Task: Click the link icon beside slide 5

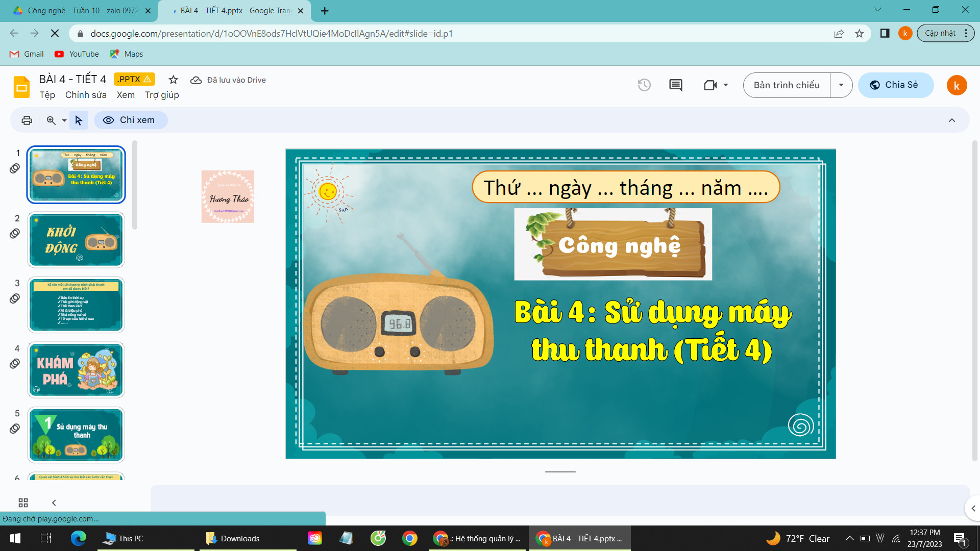Action: (x=15, y=429)
